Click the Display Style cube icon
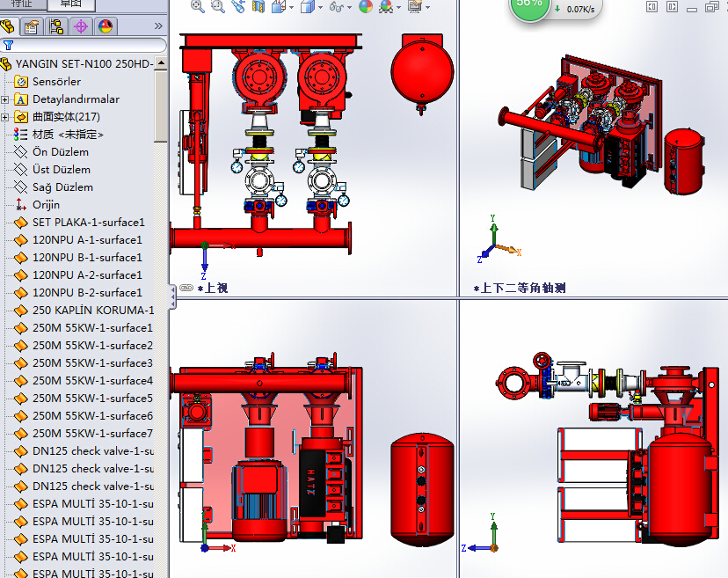728x578 pixels. click(x=307, y=6)
